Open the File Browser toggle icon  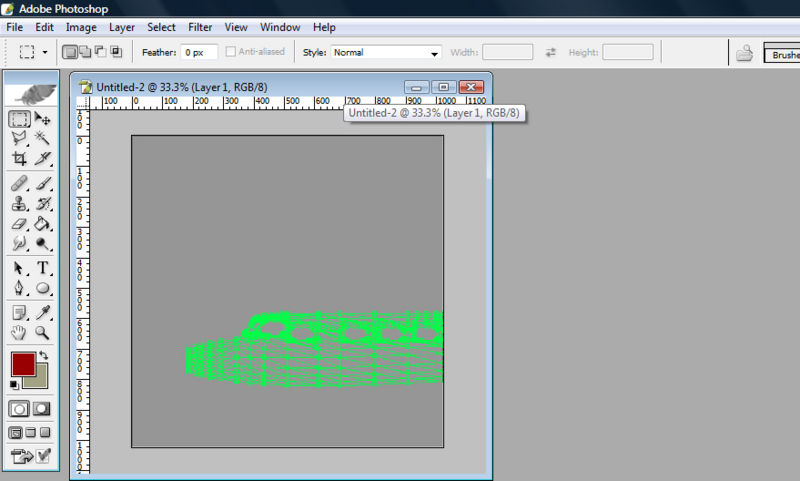[744, 53]
